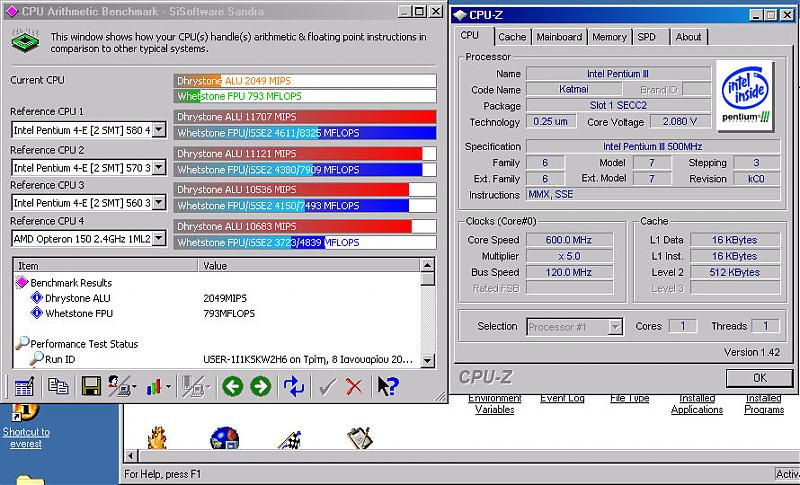Click the Intel Inside Pentium III logo
The image size is (800, 485).
pyautogui.click(x=745, y=95)
